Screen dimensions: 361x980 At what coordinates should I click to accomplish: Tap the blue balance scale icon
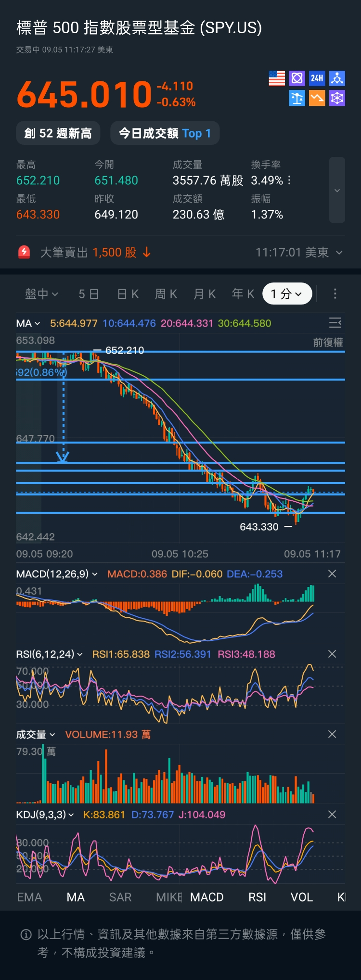pyautogui.click(x=297, y=98)
